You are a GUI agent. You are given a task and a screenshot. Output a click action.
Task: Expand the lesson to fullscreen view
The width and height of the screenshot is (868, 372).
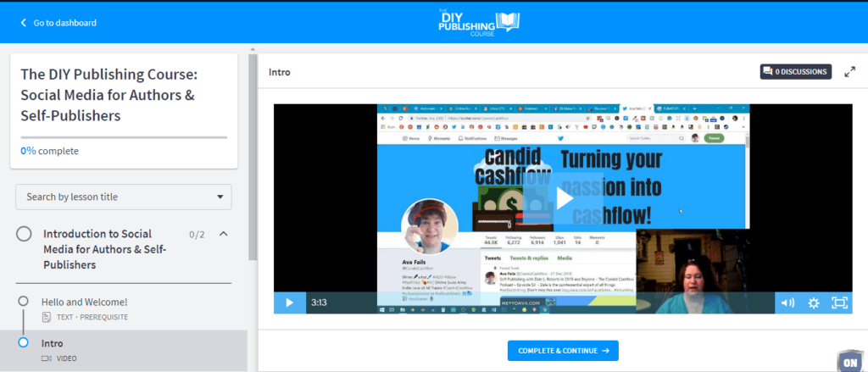click(849, 72)
